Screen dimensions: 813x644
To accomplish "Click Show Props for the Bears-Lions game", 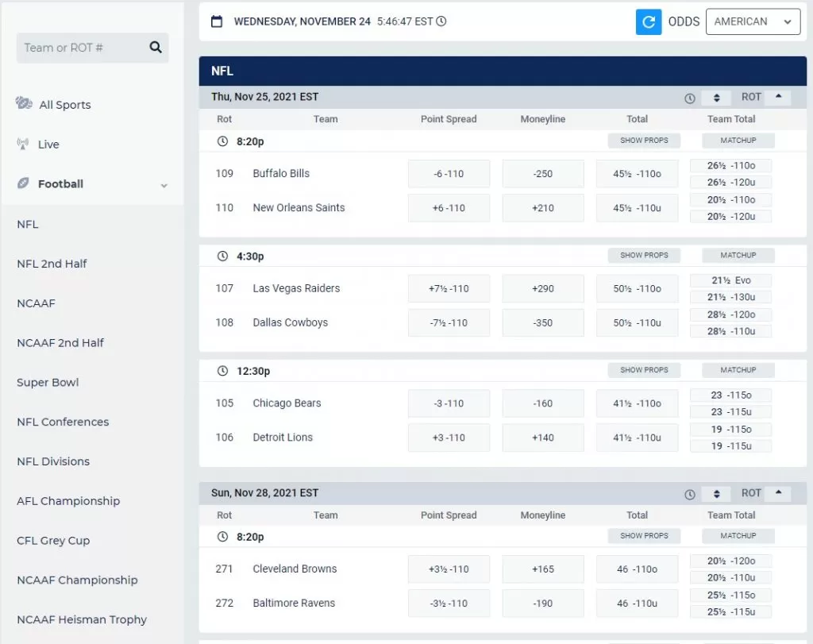I will (644, 370).
